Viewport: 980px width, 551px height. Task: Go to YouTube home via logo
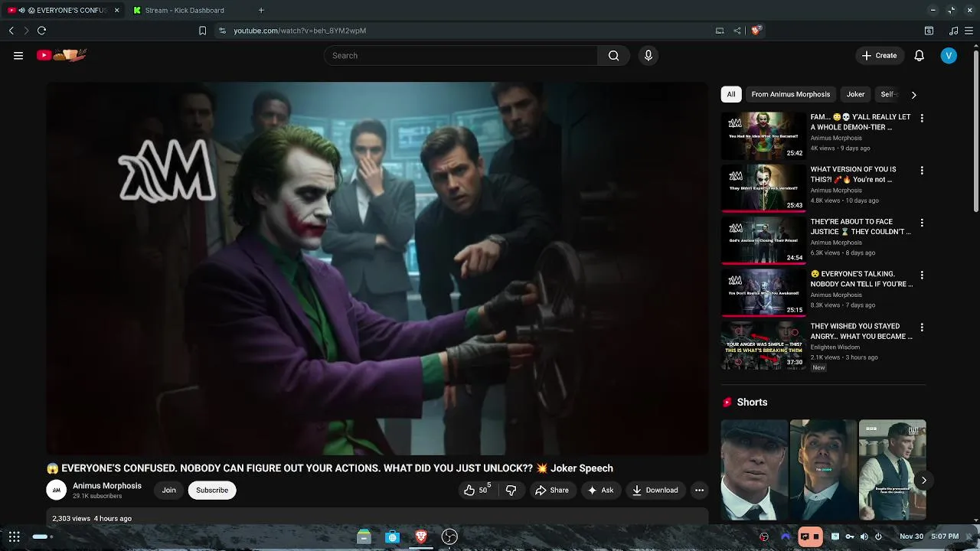[62, 55]
